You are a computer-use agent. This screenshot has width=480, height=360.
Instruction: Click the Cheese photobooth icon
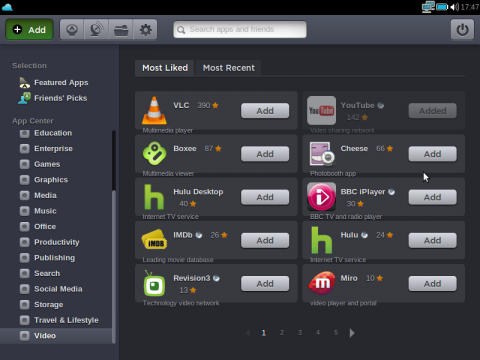point(322,154)
